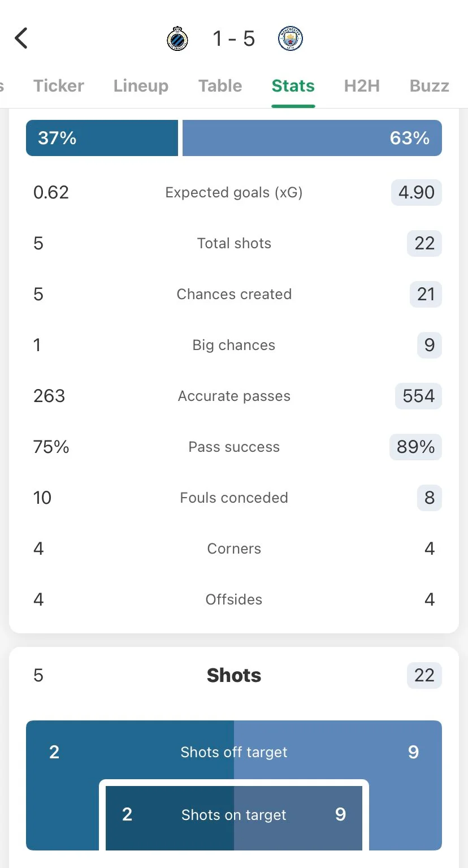Tap the 37% possession bar segment
The width and height of the screenshot is (468, 868).
[x=102, y=138]
